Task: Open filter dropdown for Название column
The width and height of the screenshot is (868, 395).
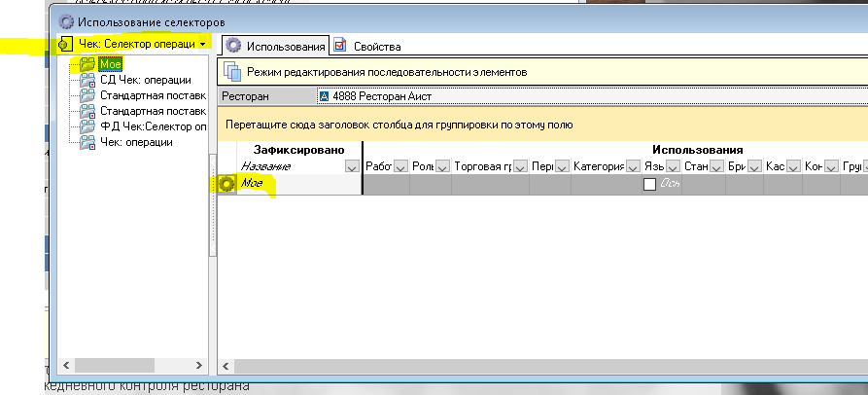Action: (x=352, y=166)
